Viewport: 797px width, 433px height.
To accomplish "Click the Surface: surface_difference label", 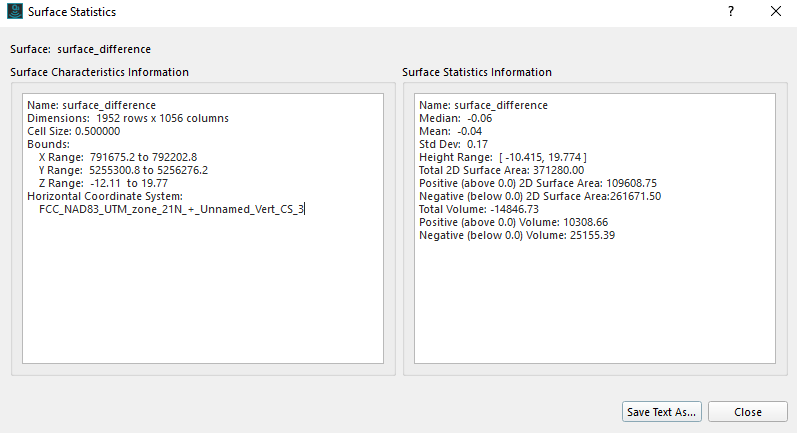I will (x=81, y=49).
